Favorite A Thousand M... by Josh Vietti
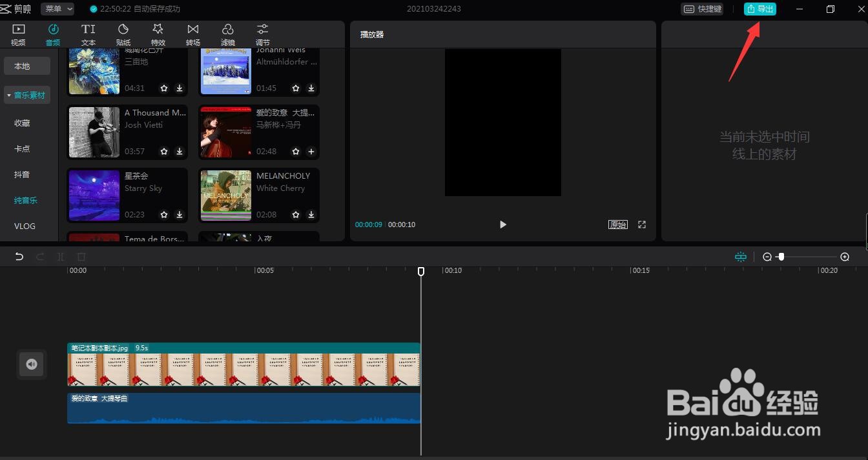The height and width of the screenshot is (460, 868). 164,152
